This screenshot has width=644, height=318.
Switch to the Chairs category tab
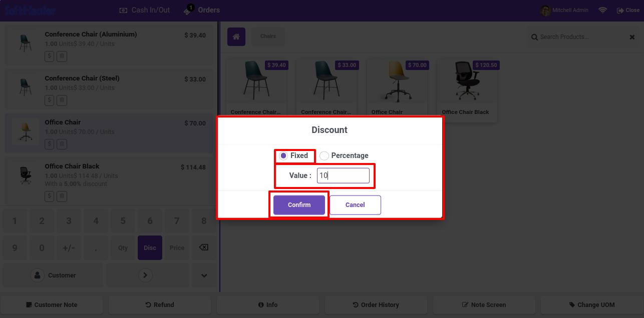click(x=268, y=36)
